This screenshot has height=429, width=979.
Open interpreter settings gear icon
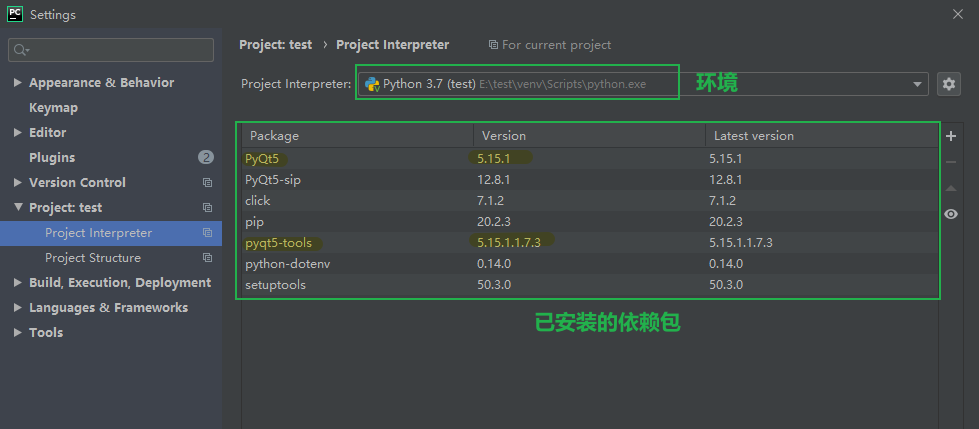[949, 84]
